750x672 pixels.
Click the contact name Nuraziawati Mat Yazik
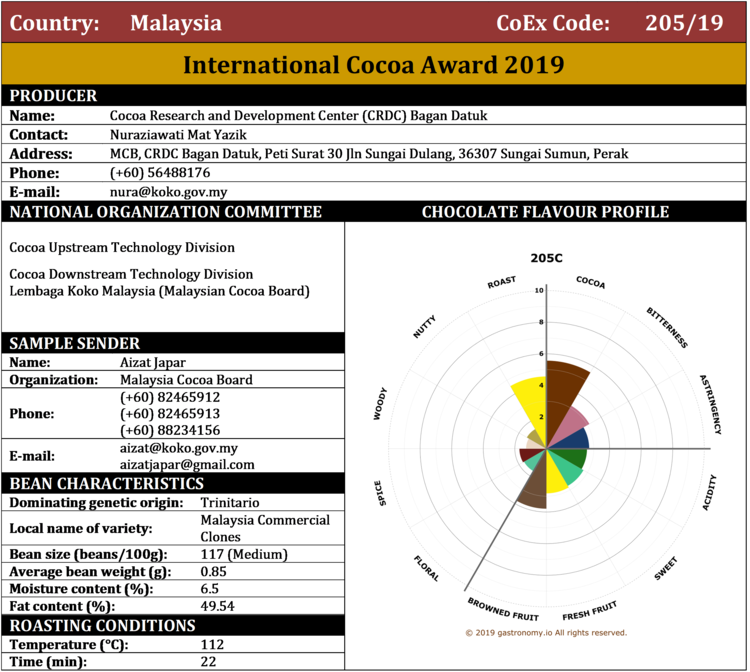178,134
